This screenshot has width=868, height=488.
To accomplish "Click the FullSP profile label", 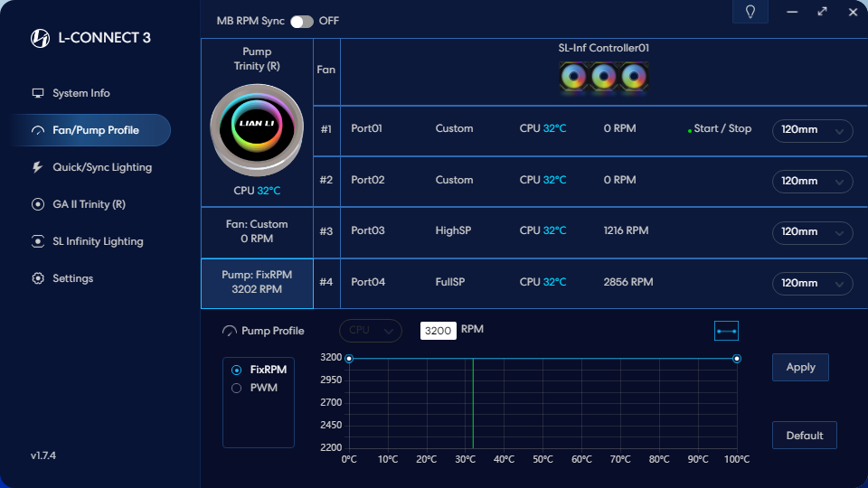I will pyautogui.click(x=450, y=282).
